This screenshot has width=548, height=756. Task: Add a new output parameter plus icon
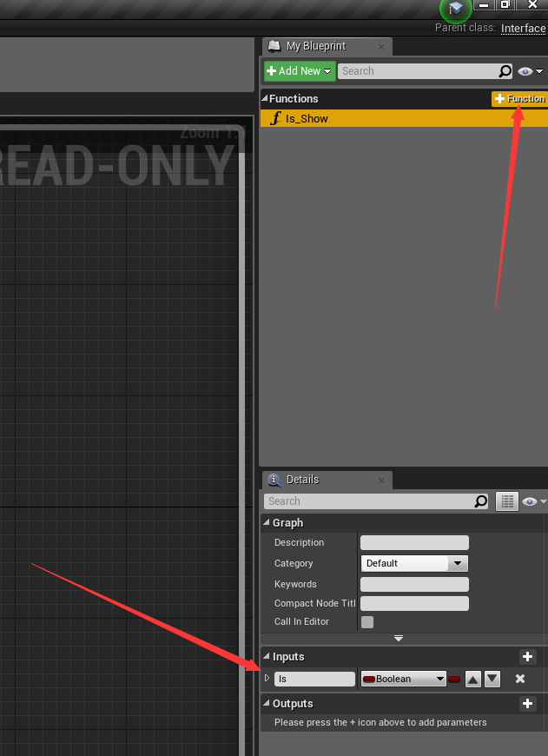point(528,704)
